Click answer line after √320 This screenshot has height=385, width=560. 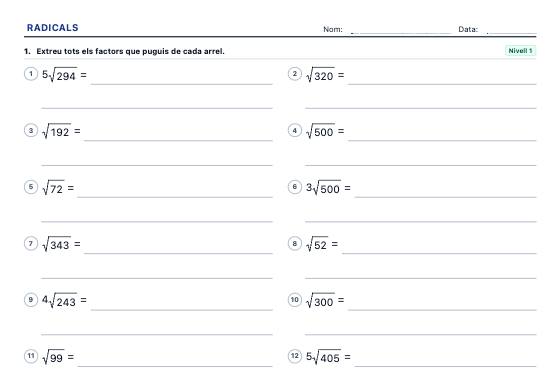442,84
